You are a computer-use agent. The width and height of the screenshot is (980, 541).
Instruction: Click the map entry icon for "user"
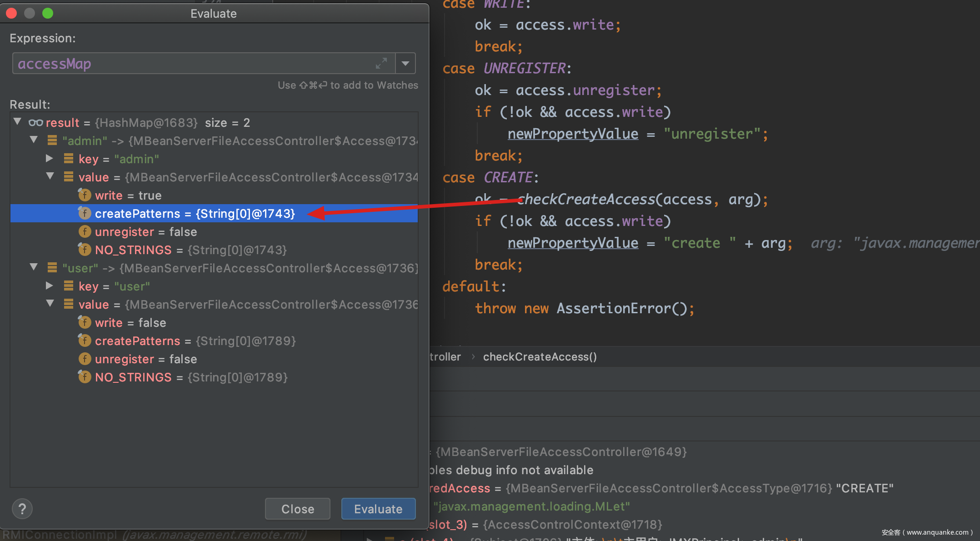[52, 268]
